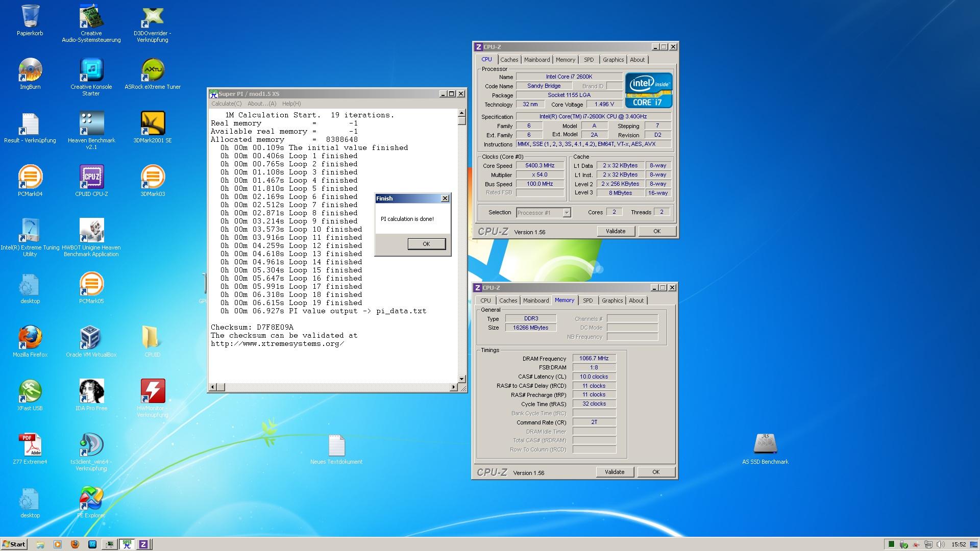Open Memory tab in upper CPU-Z window

coord(566,60)
